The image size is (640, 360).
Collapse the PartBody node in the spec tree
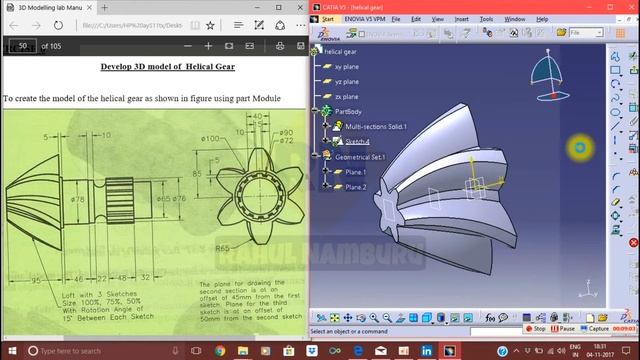coord(315,110)
